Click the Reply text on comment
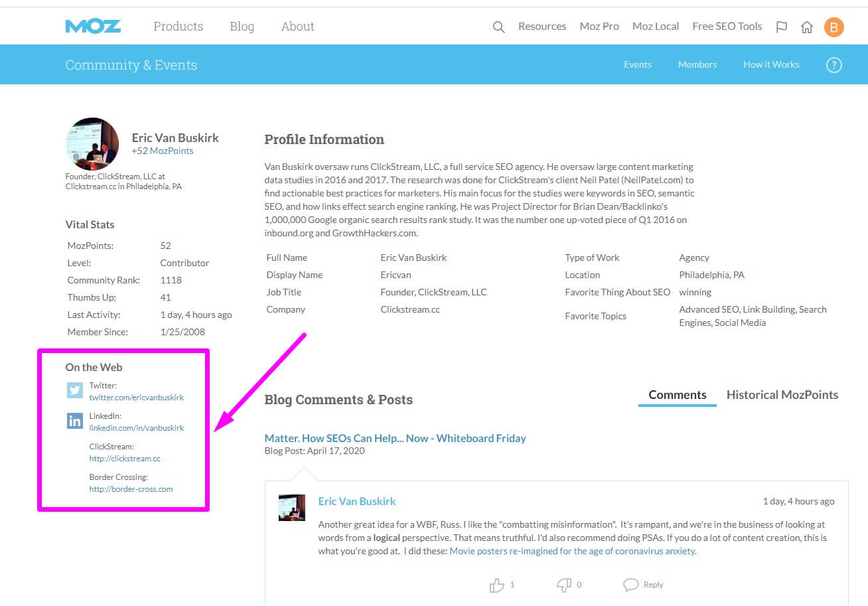The width and height of the screenshot is (868, 606). click(x=654, y=585)
